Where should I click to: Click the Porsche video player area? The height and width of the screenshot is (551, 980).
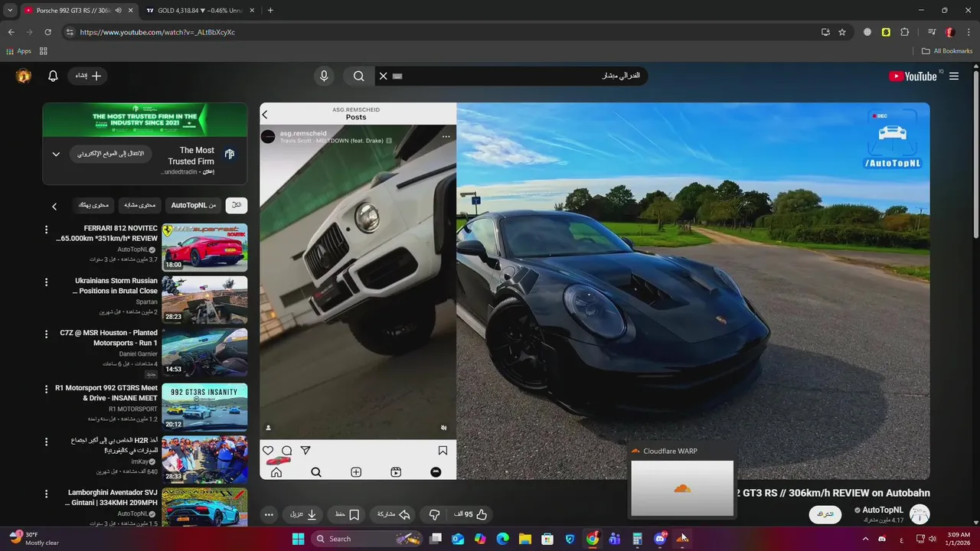pyautogui.click(x=595, y=291)
